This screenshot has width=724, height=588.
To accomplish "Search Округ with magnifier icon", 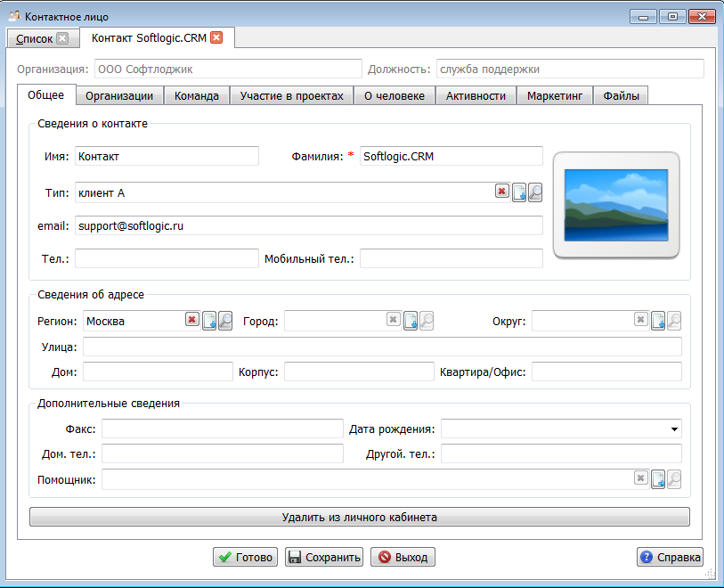I will point(674,321).
